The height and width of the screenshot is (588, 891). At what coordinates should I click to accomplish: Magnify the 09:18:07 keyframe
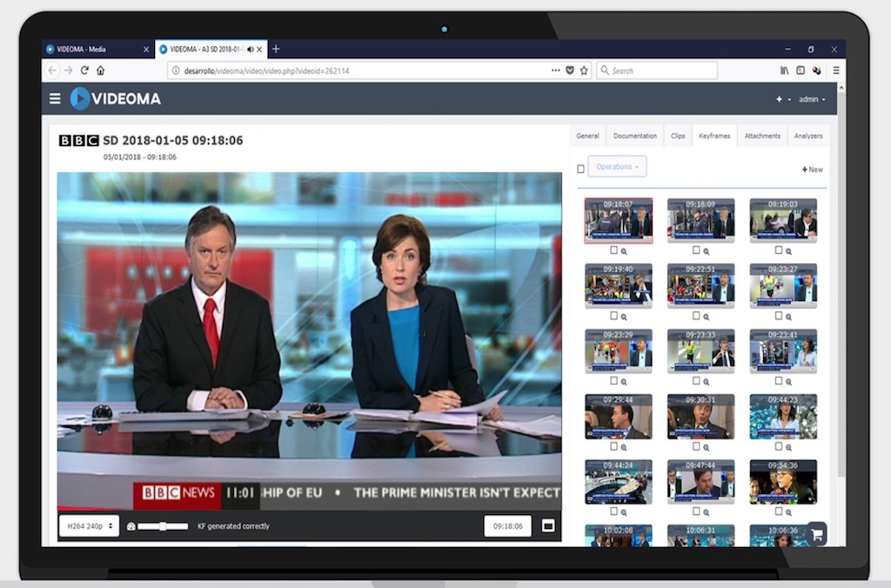624,251
